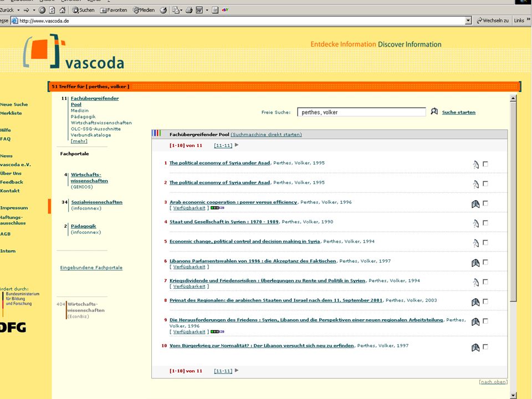532x399 pixels.
Task: Click the eBay toolbar icon
Action: coord(225,10)
